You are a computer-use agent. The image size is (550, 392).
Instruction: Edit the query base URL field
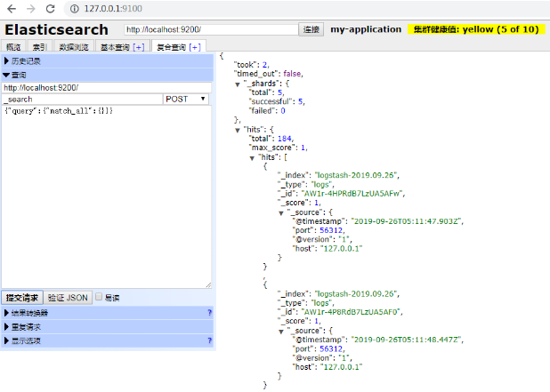[x=107, y=88]
